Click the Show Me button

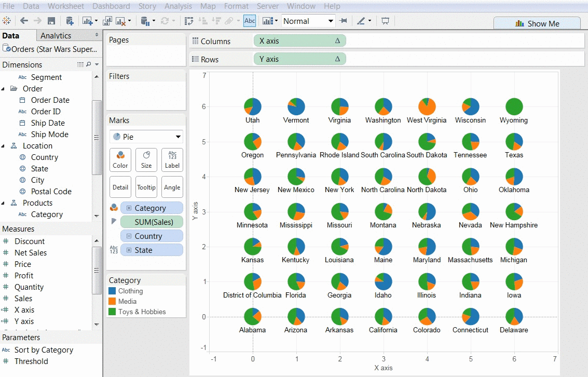tap(537, 23)
